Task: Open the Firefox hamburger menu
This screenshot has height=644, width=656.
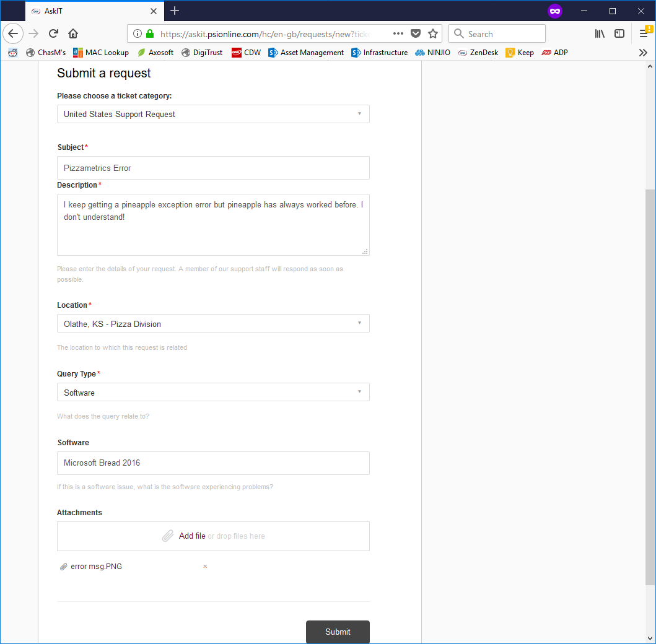Action: pyautogui.click(x=643, y=33)
